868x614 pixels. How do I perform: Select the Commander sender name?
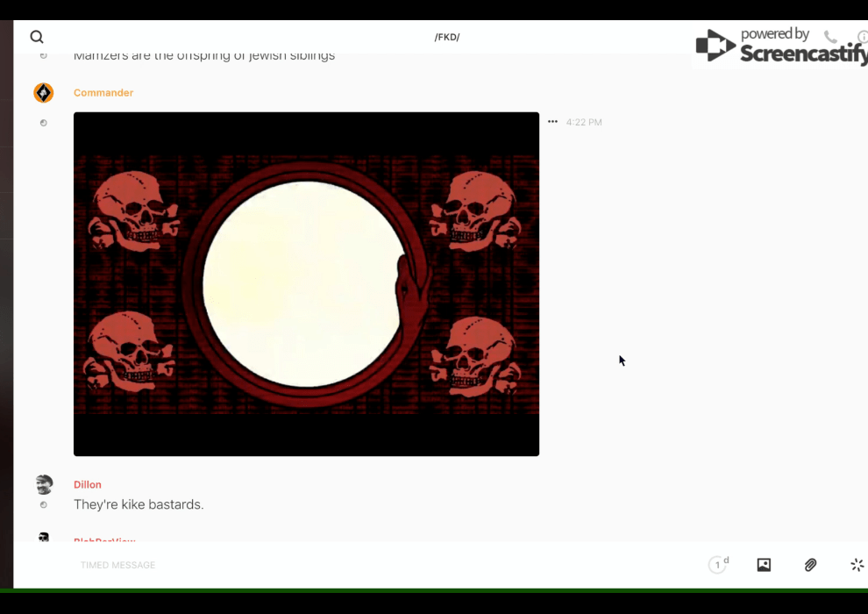pos(103,93)
